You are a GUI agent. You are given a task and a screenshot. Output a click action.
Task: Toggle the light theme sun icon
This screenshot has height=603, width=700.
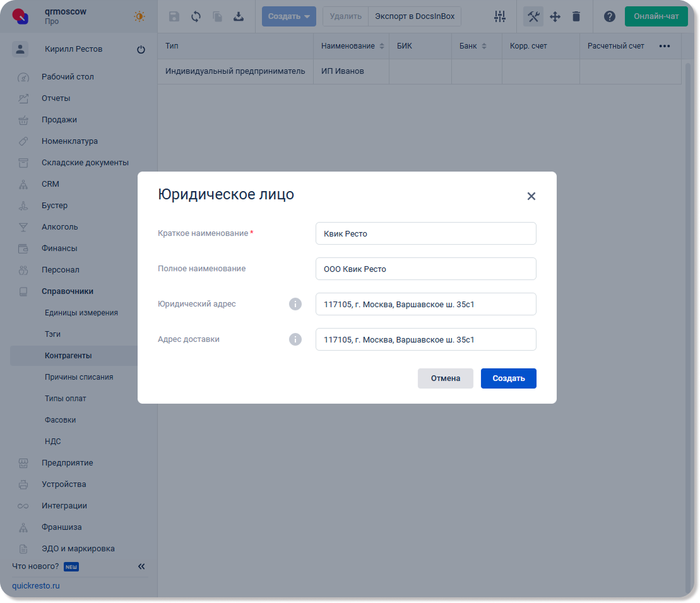(x=139, y=17)
